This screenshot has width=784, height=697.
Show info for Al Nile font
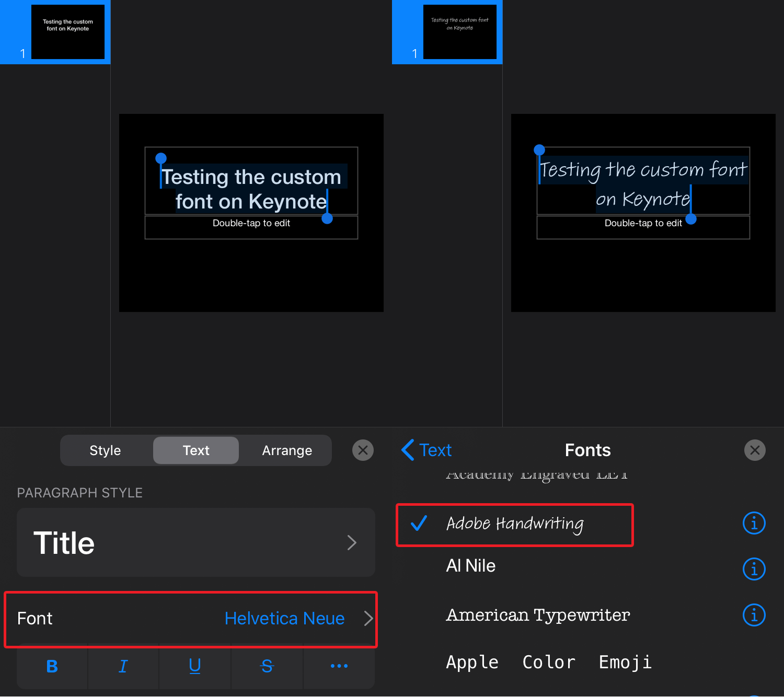[x=754, y=569]
